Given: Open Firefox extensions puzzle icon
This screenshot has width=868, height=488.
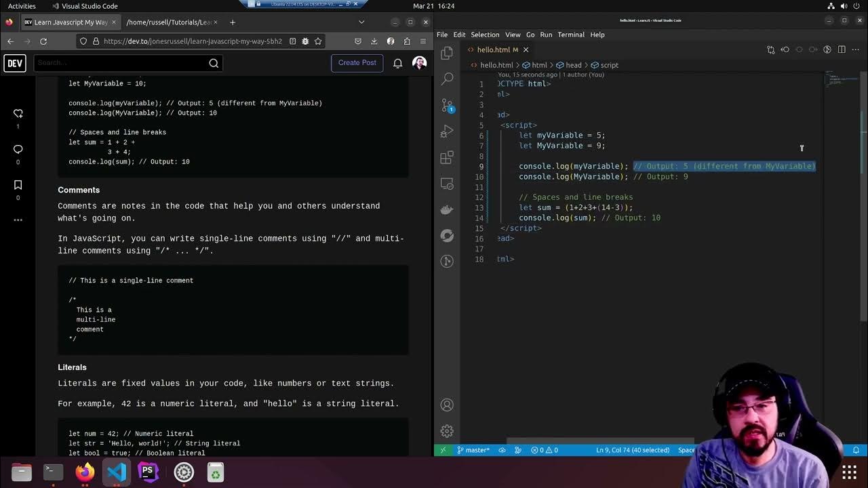Looking at the screenshot, I should [407, 41].
